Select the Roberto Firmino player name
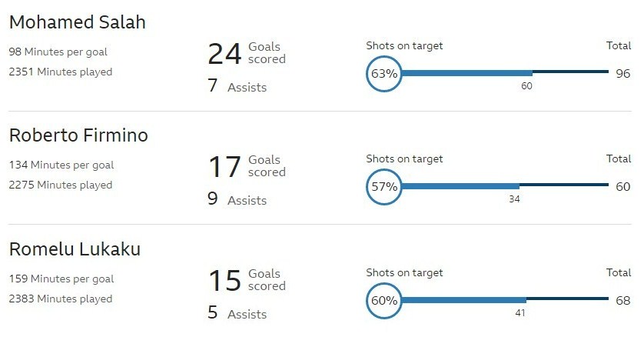The width and height of the screenshot is (644, 337). point(78,135)
